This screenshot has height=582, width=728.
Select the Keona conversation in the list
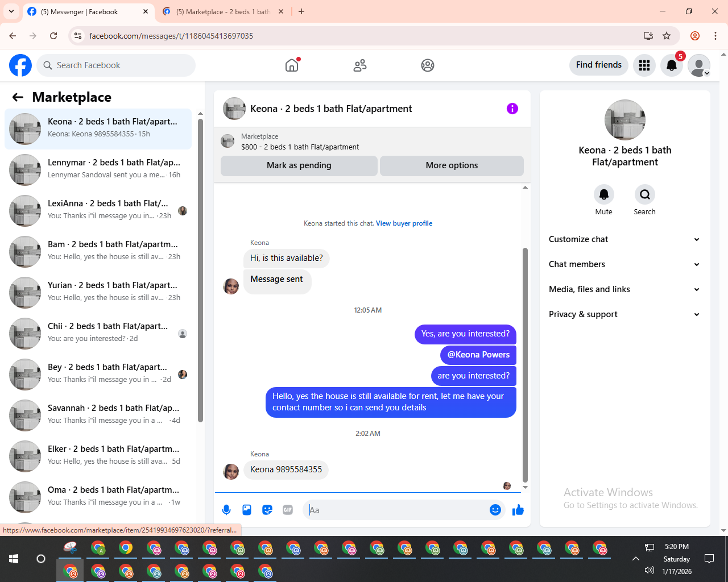click(x=98, y=128)
